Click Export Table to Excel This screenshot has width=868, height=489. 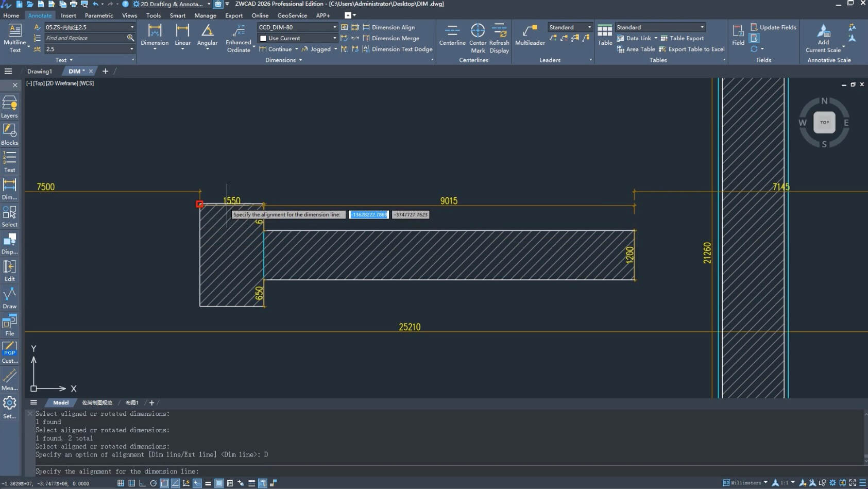coord(692,49)
